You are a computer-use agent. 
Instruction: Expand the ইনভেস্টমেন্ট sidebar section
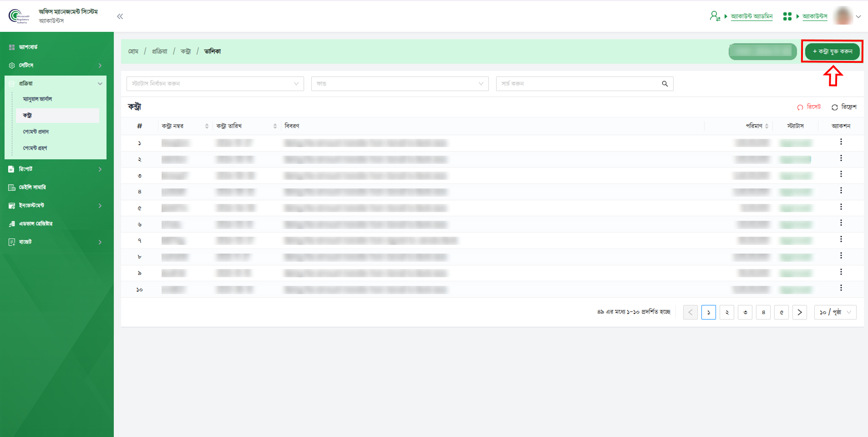click(x=56, y=206)
